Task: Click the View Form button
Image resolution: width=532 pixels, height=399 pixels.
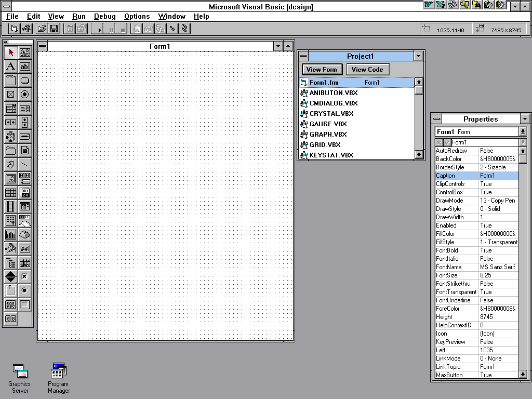Action: click(322, 70)
